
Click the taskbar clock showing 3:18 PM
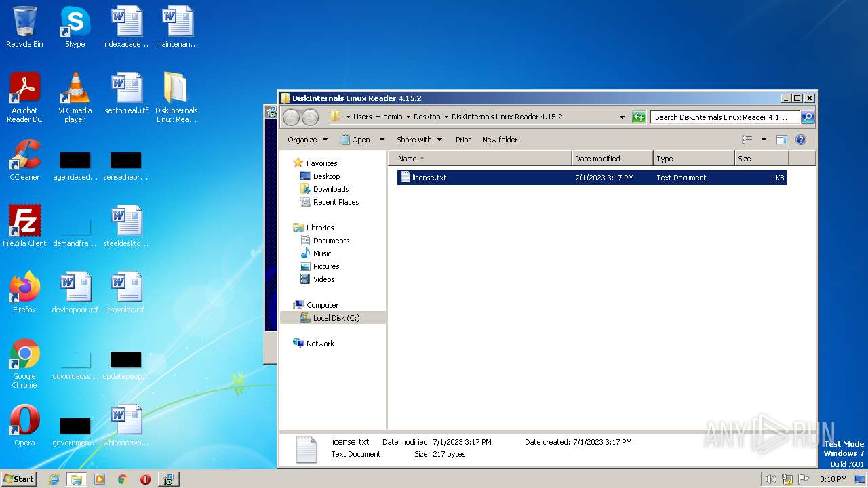[833, 479]
